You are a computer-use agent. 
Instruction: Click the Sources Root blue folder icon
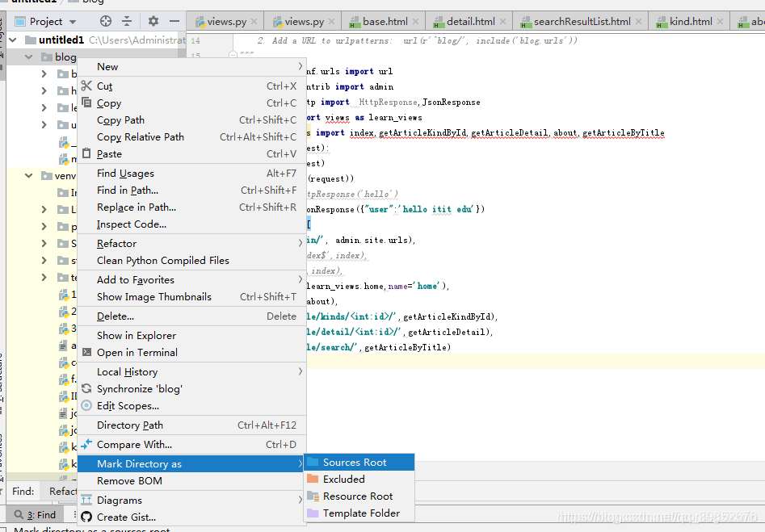(x=313, y=462)
